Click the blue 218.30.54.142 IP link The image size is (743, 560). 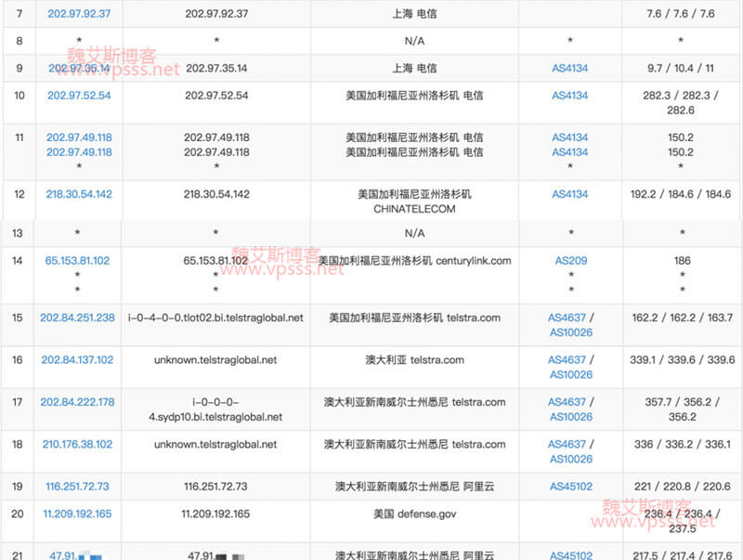78,194
